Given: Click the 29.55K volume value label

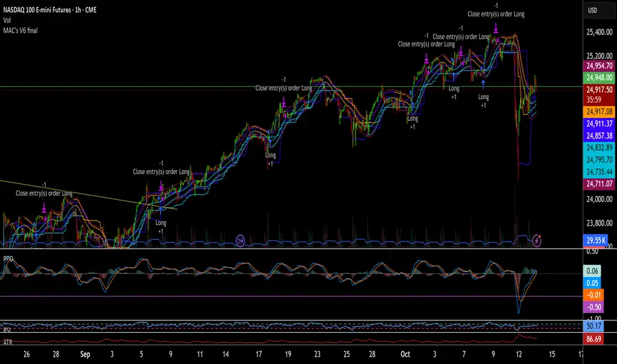Looking at the screenshot, I should pos(596,240).
